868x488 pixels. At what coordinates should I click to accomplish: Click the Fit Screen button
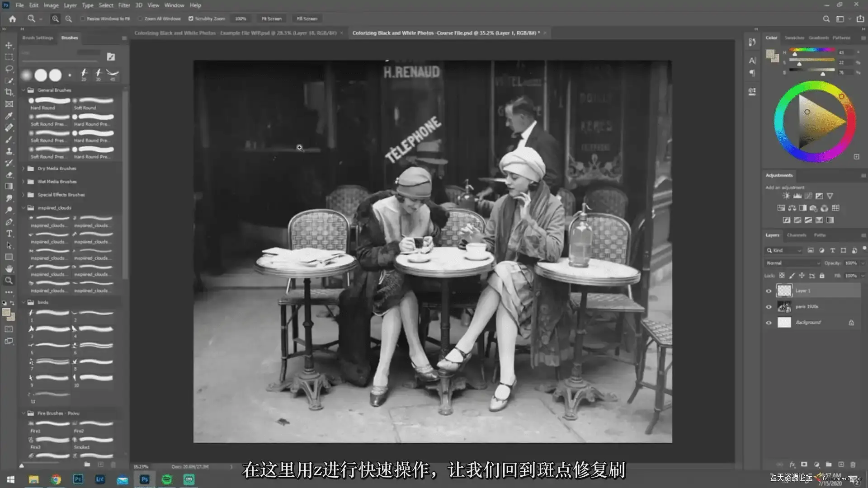(x=271, y=19)
